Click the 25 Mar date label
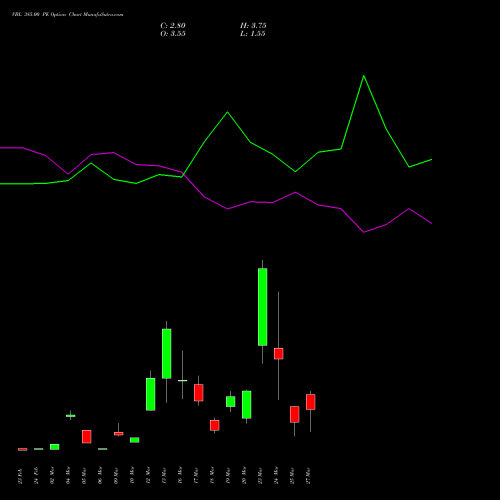The image size is (500, 500). [x=292, y=476]
